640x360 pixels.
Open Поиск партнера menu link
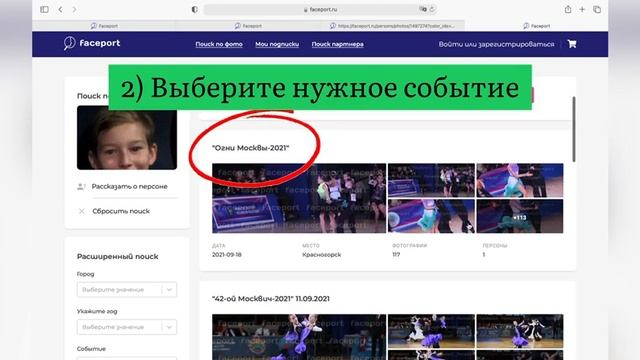pos(338,44)
